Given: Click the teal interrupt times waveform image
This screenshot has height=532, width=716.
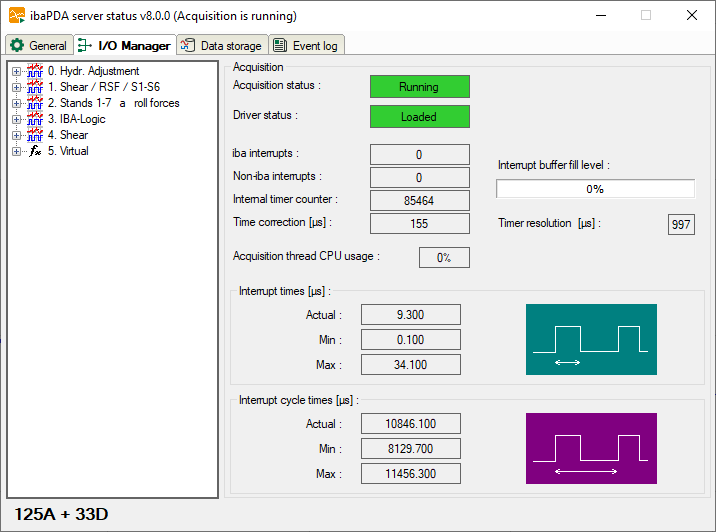Looking at the screenshot, I should (591, 339).
